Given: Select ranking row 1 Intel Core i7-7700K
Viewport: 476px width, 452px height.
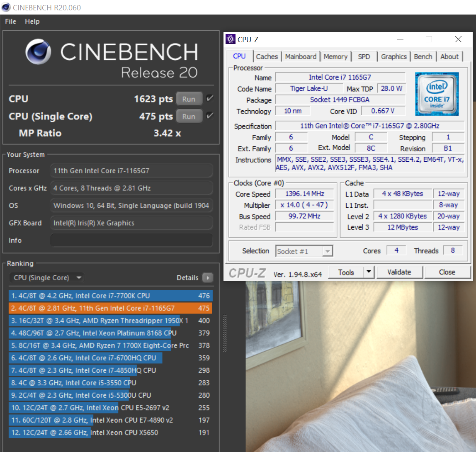Looking at the screenshot, I should tap(110, 296).
